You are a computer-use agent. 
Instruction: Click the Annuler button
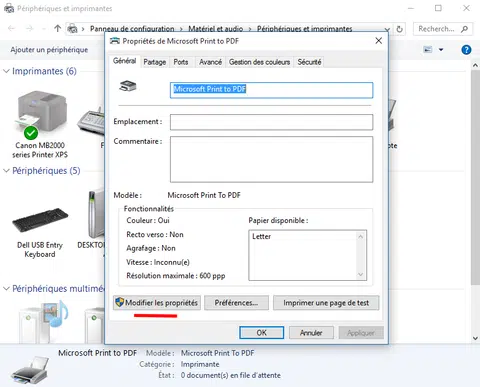tap(311, 333)
